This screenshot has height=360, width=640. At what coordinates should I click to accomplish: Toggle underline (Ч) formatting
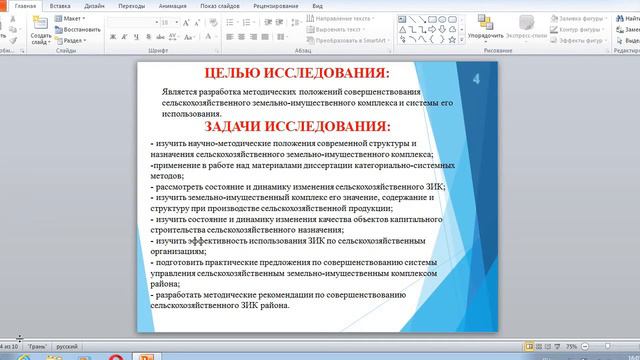[x=136, y=37]
